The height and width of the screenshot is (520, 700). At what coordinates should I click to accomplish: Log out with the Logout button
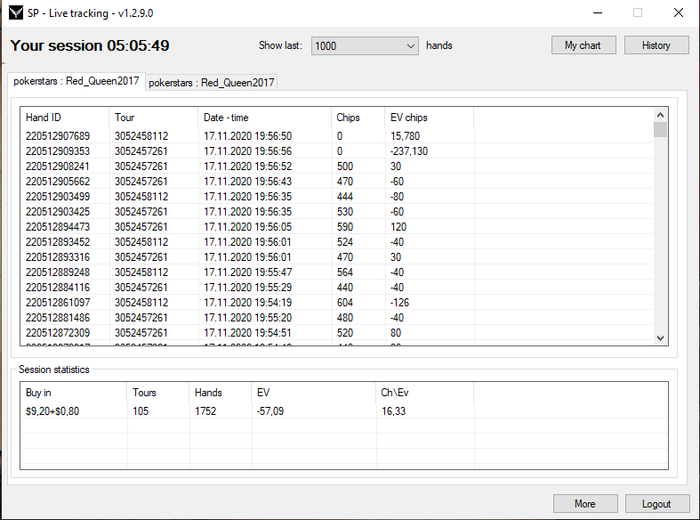pos(657,503)
